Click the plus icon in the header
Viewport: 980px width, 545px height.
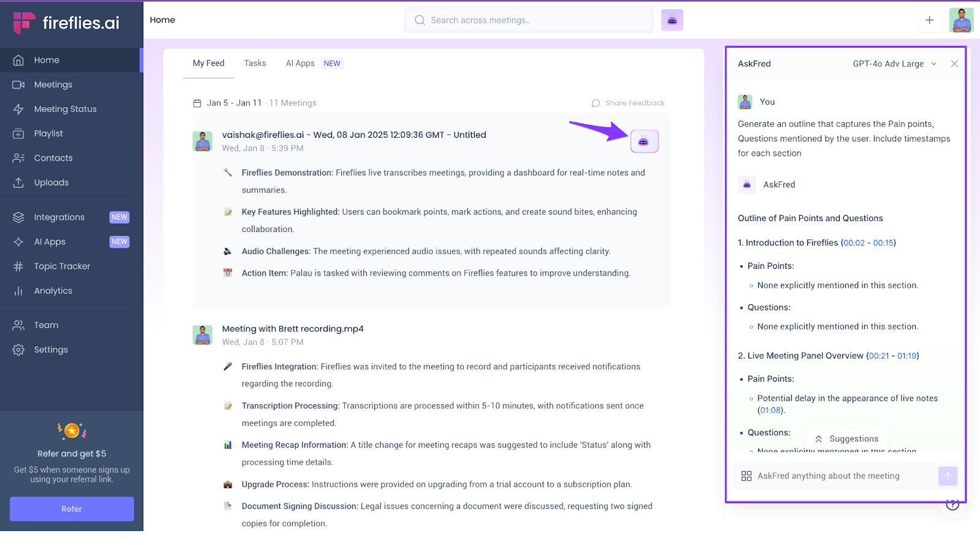coord(929,20)
